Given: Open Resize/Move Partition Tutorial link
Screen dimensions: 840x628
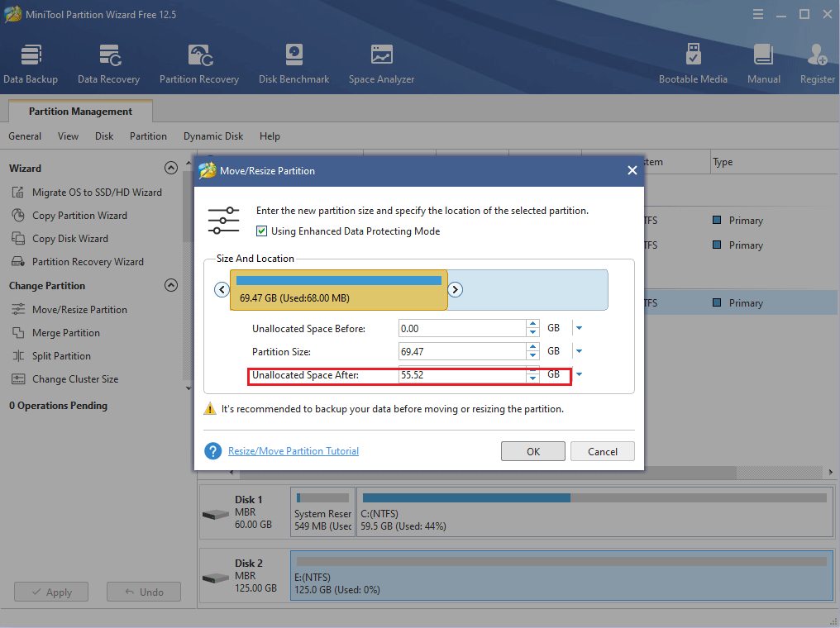Looking at the screenshot, I should (x=294, y=451).
